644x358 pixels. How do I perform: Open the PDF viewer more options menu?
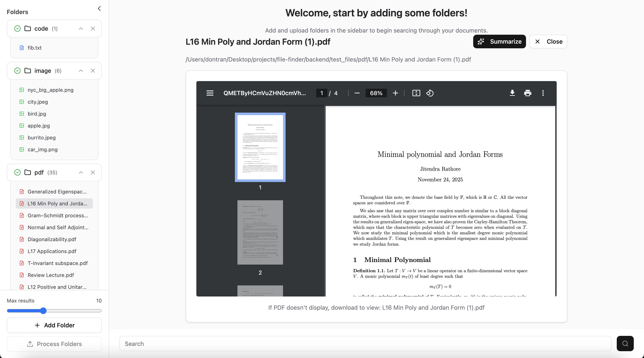[x=543, y=93]
